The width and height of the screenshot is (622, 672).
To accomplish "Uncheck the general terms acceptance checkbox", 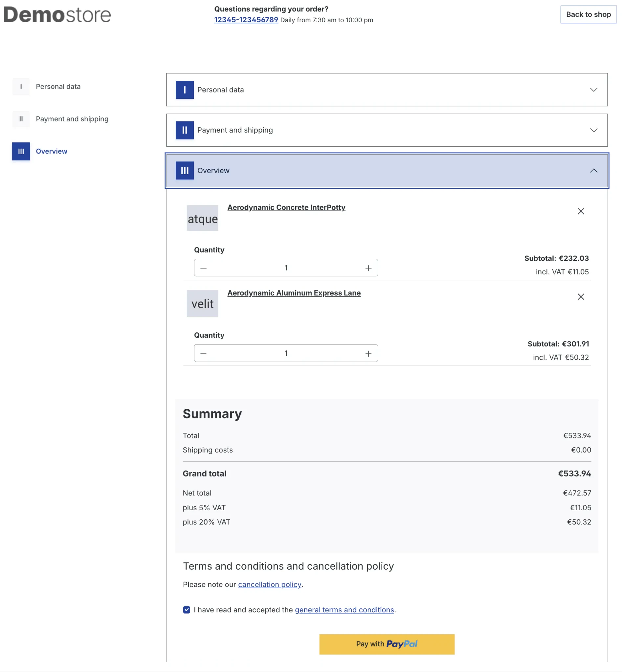I will [x=187, y=610].
